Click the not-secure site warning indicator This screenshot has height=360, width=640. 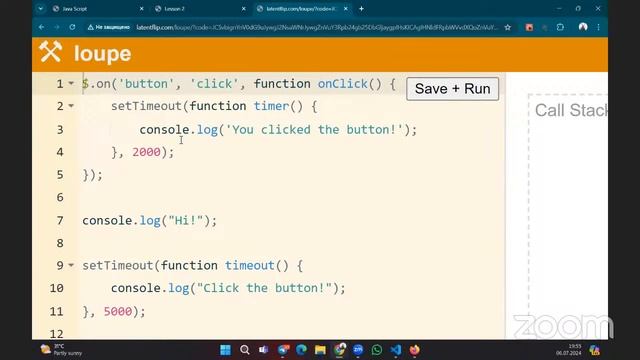(x=109, y=27)
